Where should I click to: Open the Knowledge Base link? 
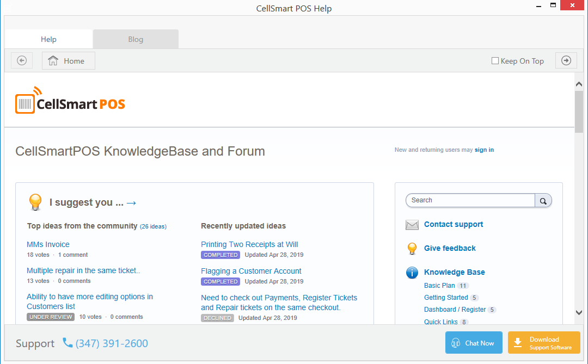click(x=455, y=272)
